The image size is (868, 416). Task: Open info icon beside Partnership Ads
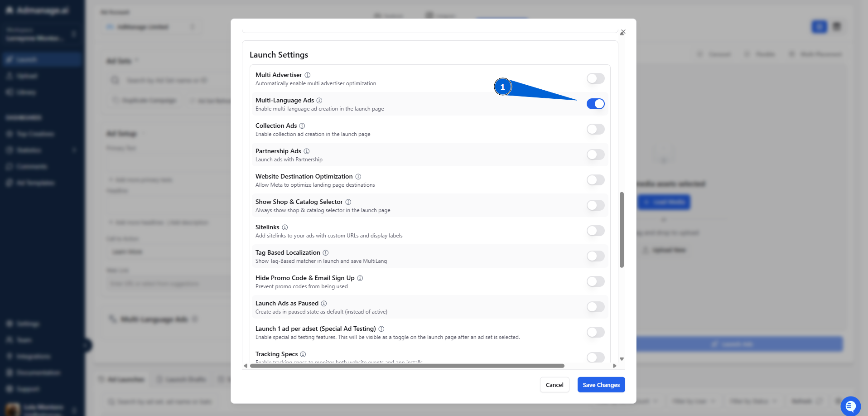tap(307, 151)
